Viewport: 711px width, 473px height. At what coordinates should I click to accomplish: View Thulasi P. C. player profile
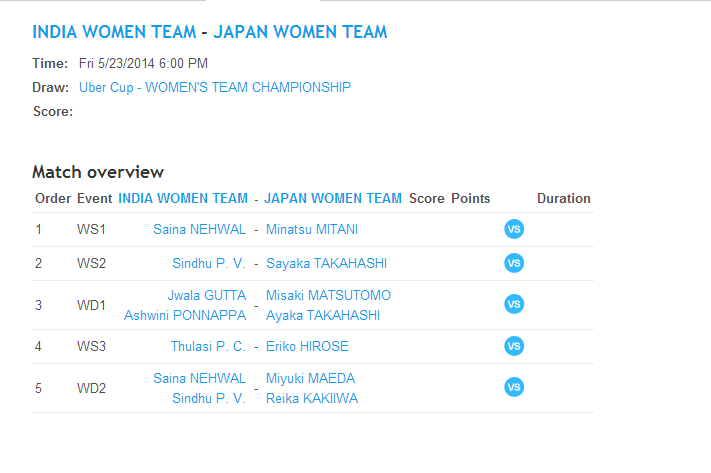[x=208, y=346]
